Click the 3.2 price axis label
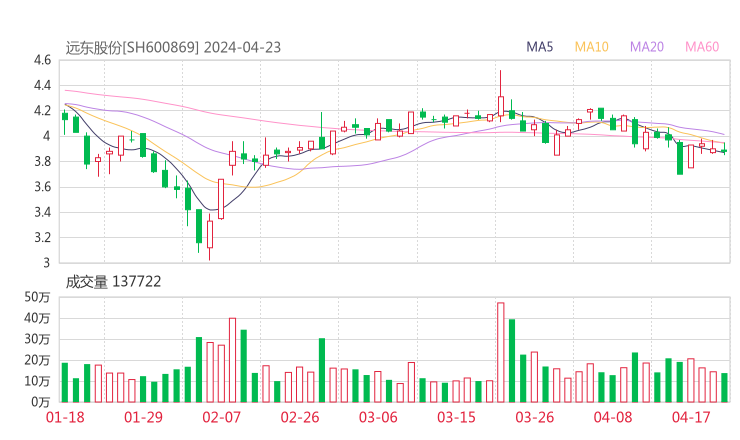Image resolution: width=740 pixels, height=440 pixels. pyautogui.click(x=42, y=237)
